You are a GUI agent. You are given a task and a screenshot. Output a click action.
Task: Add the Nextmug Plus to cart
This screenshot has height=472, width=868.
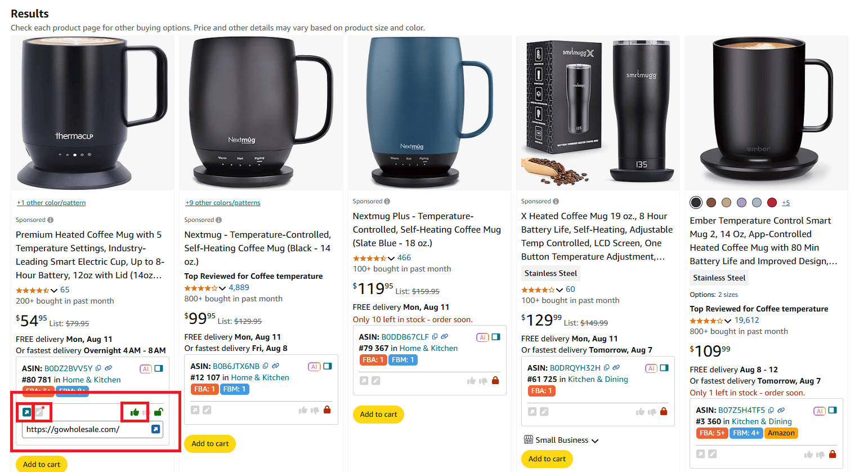[378, 414]
